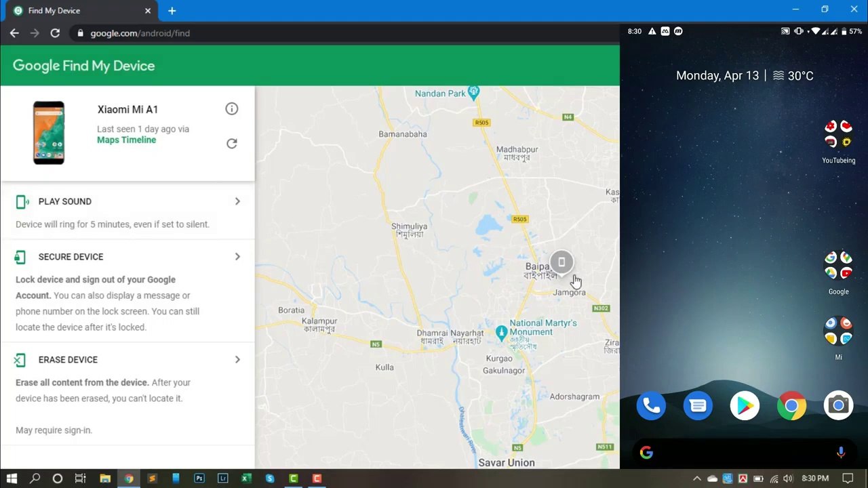Image resolution: width=868 pixels, height=488 pixels.
Task: Tap the Google search bar on phone
Action: click(x=744, y=453)
